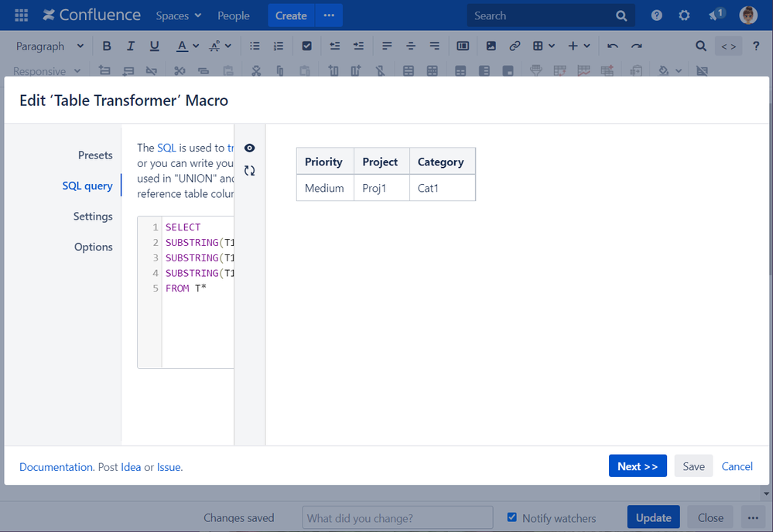Screen dimensions: 773x532
Task: Click the Next >> button
Action: [x=638, y=466]
